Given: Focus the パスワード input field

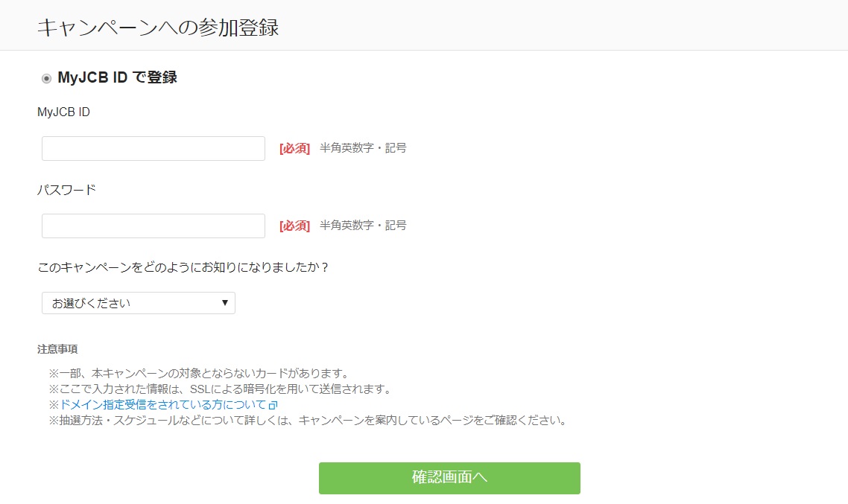Looking at the screenshot, I should pyautogui.click(x=154, y=226).
